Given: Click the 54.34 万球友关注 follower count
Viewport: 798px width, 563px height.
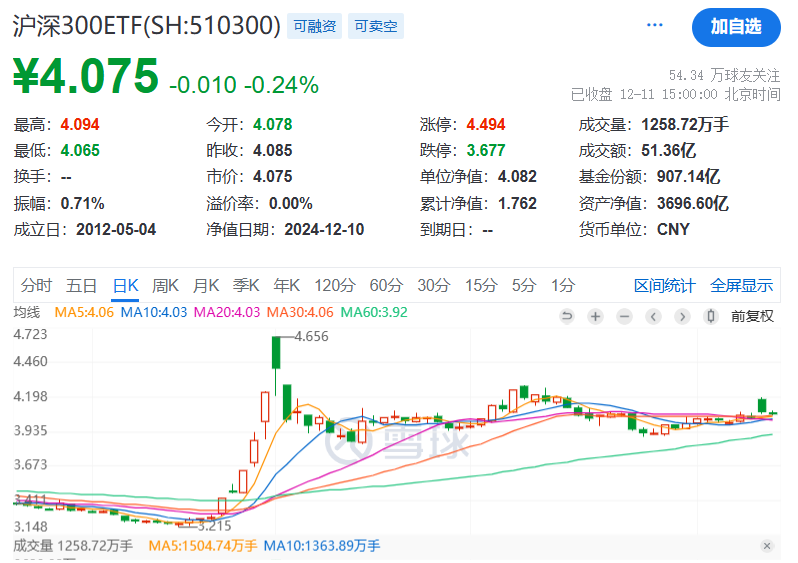Looking at the screenshot, I should click(724, 75).
